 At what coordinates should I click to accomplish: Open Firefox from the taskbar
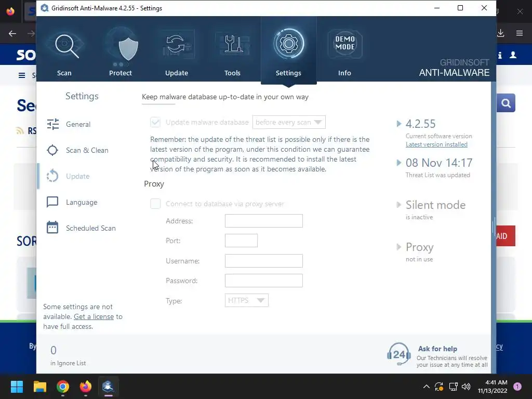[x=86, y=387]
